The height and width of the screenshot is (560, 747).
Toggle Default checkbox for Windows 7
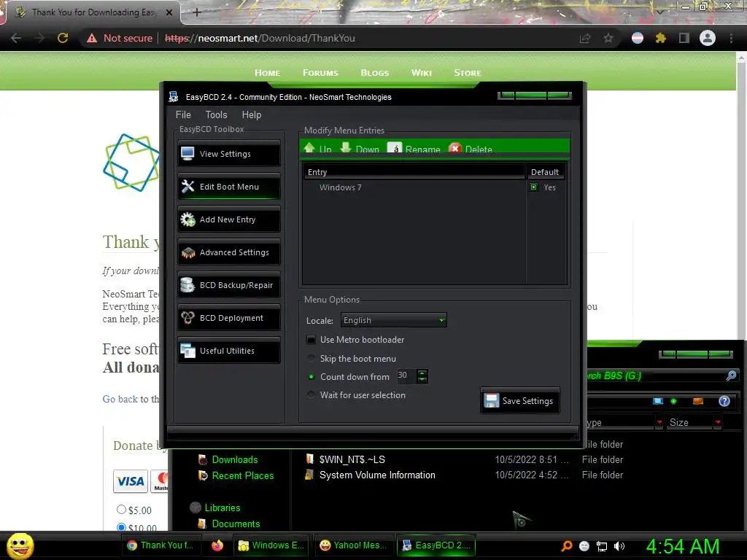coord(533,187)
